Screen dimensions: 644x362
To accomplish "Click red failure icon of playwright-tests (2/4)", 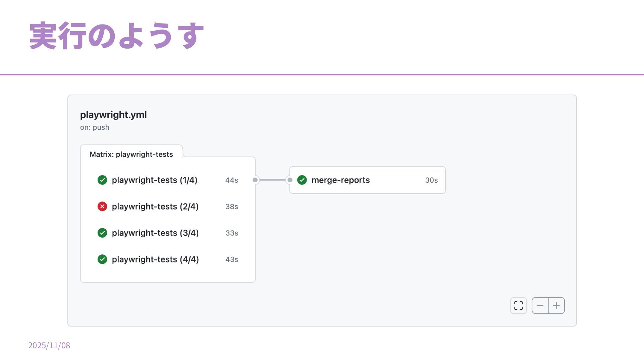I will [102, 206].
